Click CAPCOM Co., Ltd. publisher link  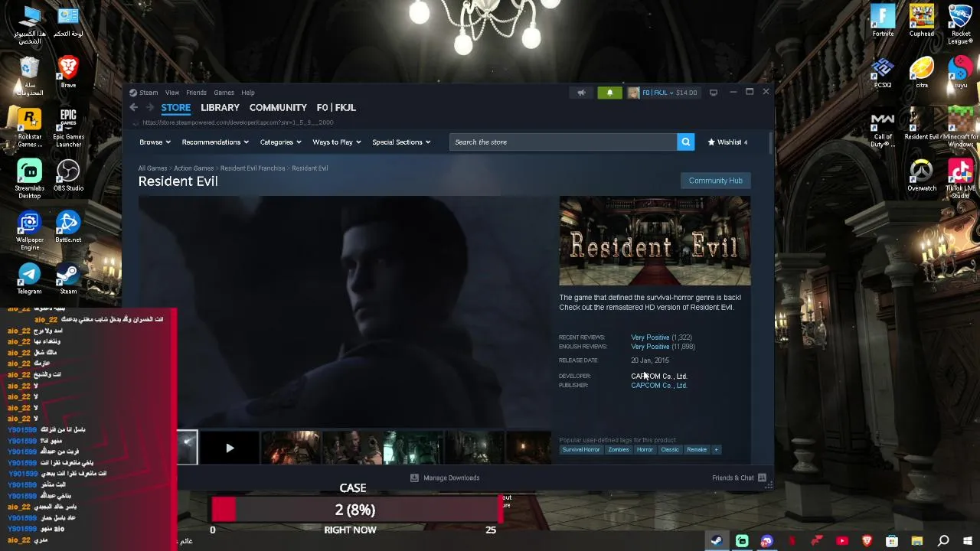(x=659, y=385)
